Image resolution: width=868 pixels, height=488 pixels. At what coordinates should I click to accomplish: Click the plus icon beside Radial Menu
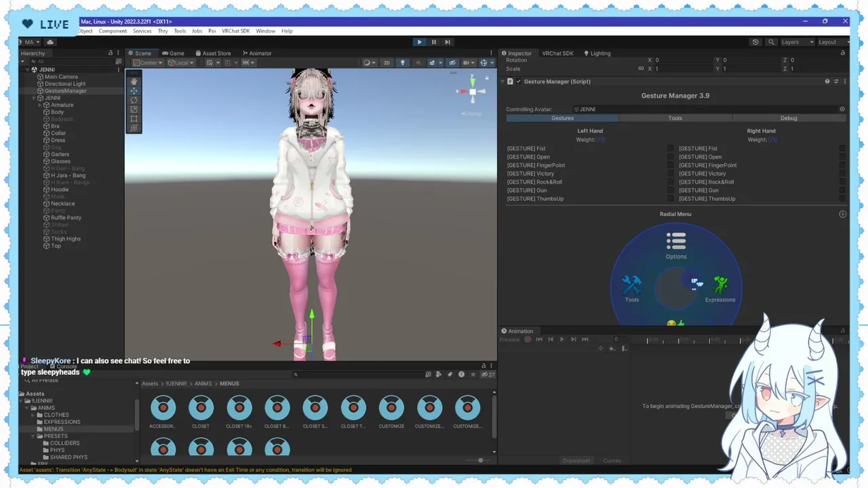842,214
